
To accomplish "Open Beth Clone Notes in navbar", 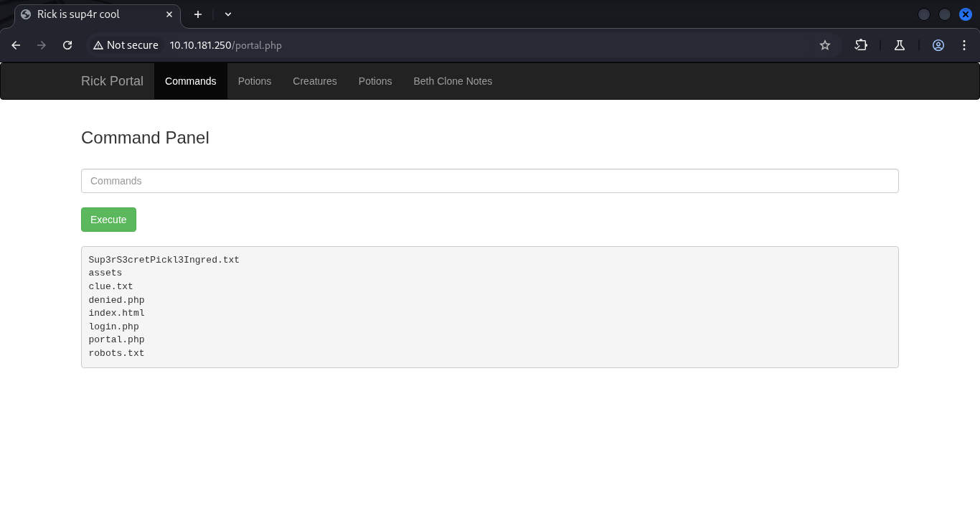I will point(453,81).
